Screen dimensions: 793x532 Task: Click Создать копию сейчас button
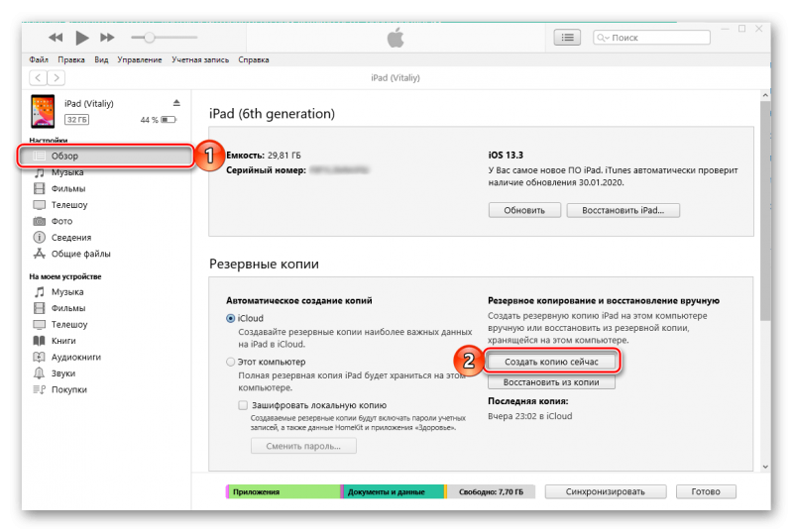[551, 362]
